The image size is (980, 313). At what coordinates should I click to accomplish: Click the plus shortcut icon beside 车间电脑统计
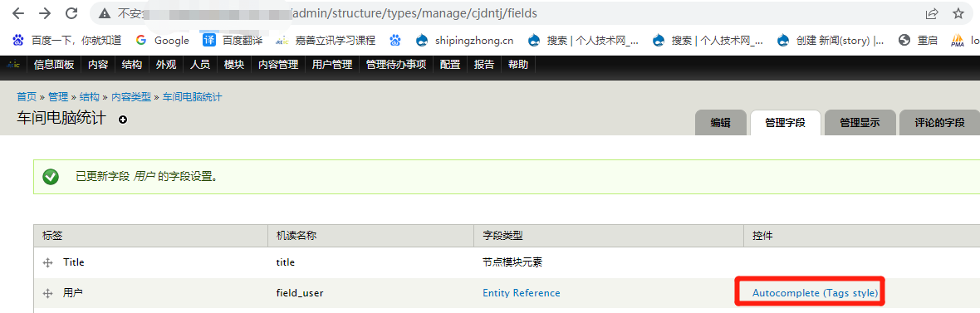point(123,120)
